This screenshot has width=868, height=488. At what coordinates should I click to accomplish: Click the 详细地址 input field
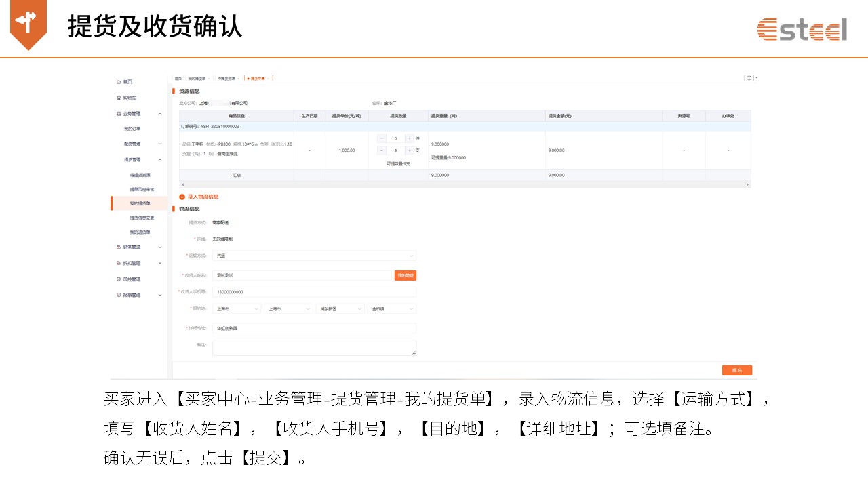tap(314, 328)
